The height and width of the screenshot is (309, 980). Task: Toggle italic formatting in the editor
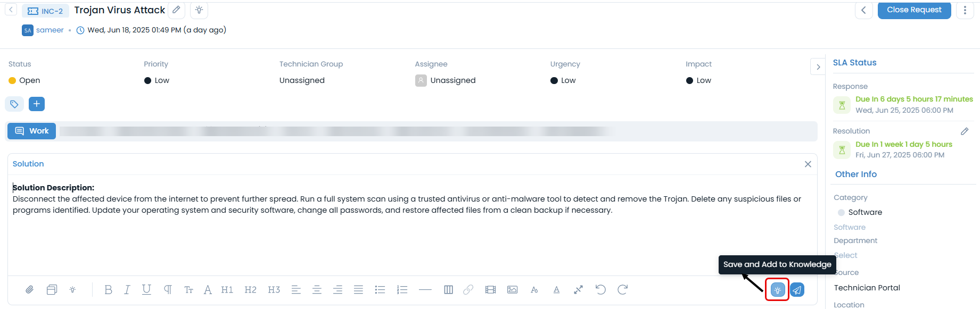(x=127, y=290)
